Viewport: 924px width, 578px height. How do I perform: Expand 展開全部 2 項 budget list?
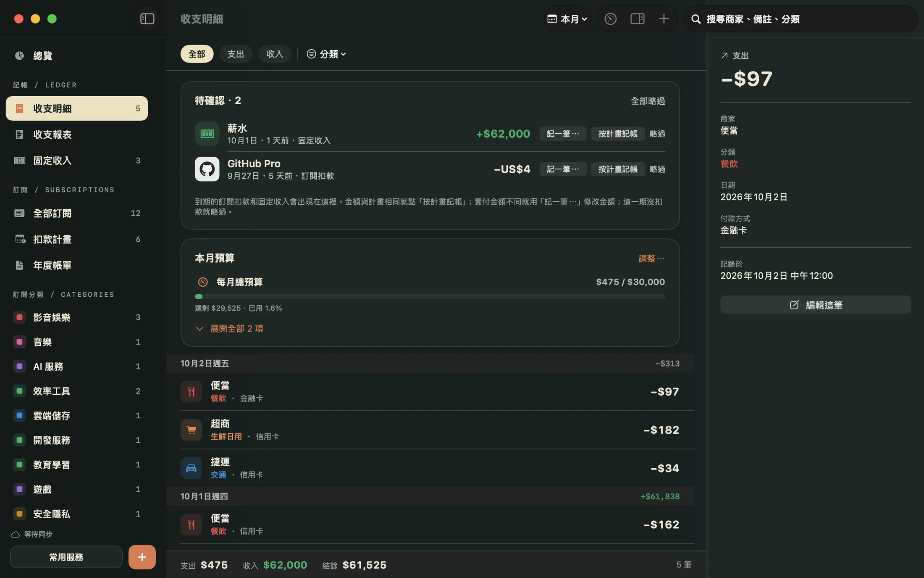pos(229,329)
